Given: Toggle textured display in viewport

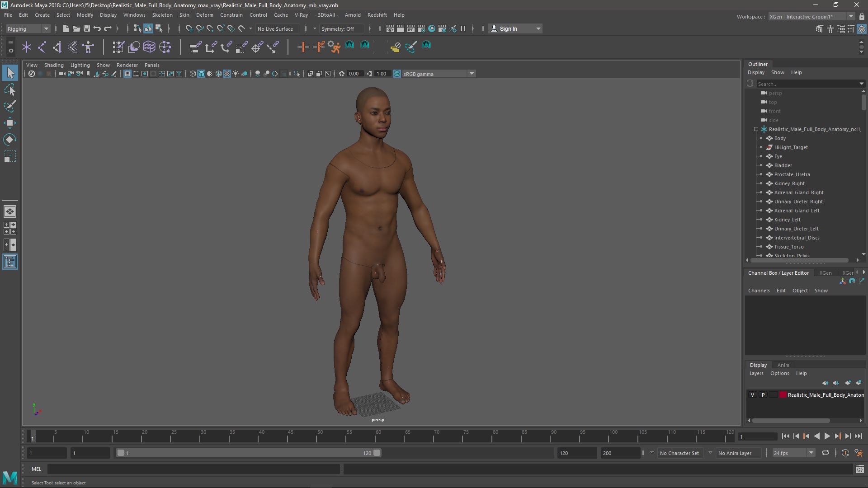Looking at the screenshot, I should [227, 74].
